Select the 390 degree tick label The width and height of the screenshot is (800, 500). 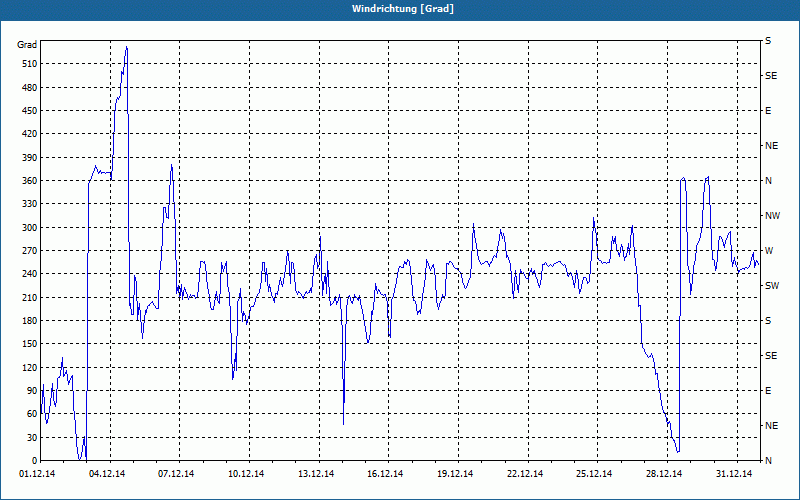coord(31,157)
